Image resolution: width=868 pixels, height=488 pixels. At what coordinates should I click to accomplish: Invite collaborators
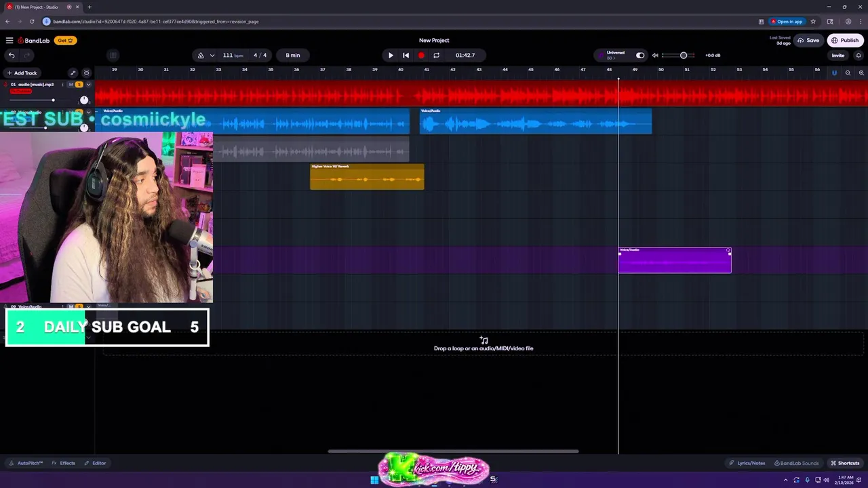[838, 56]
